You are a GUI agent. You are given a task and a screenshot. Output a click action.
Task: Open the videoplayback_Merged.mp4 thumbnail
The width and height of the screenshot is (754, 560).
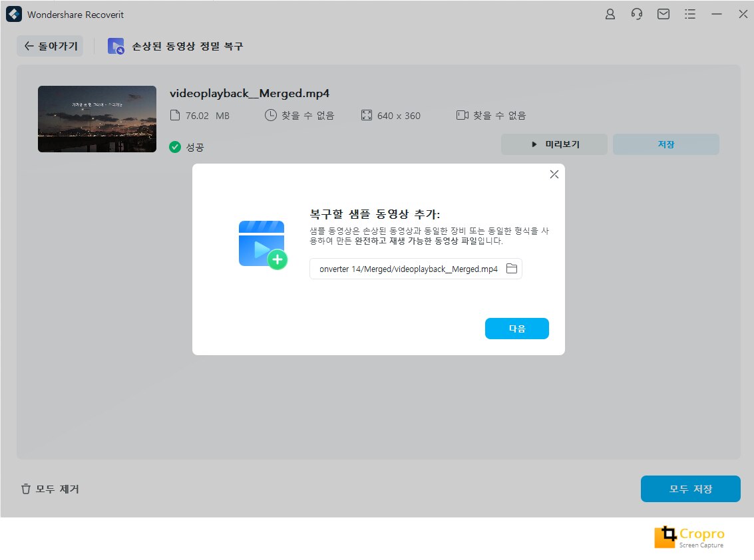pyautogui.click(x=97, y=119)
